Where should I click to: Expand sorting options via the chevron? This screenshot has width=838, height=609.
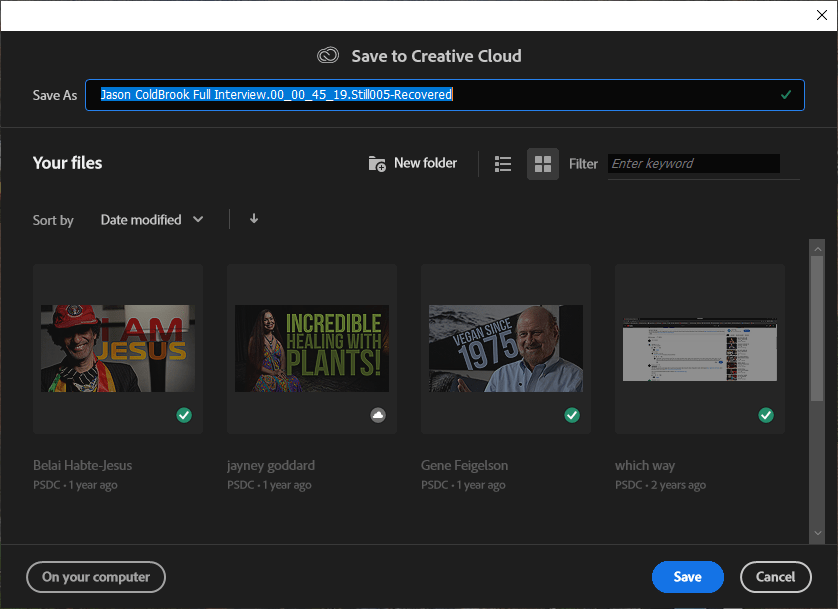pos(197,219)
